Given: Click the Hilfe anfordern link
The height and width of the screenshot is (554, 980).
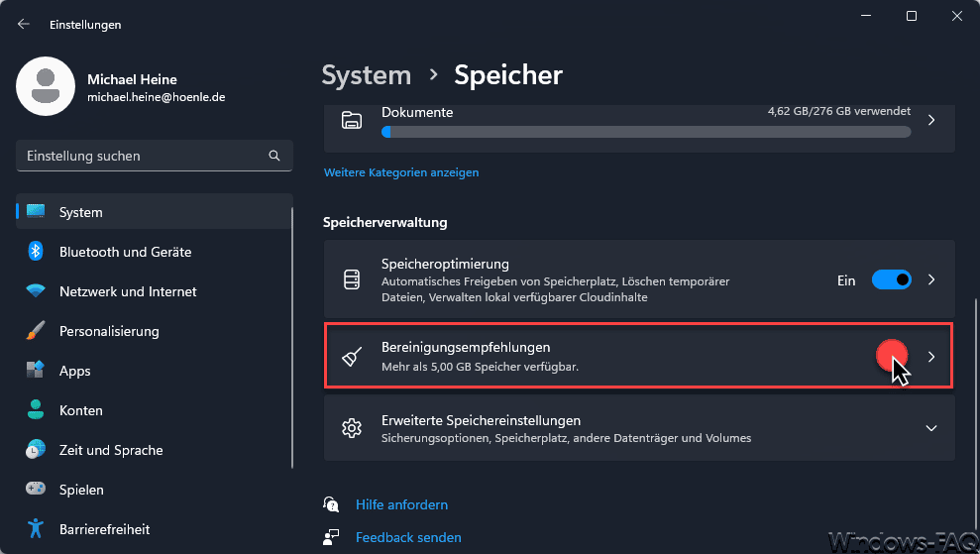Looking at the screenshot, I should 402,504.
